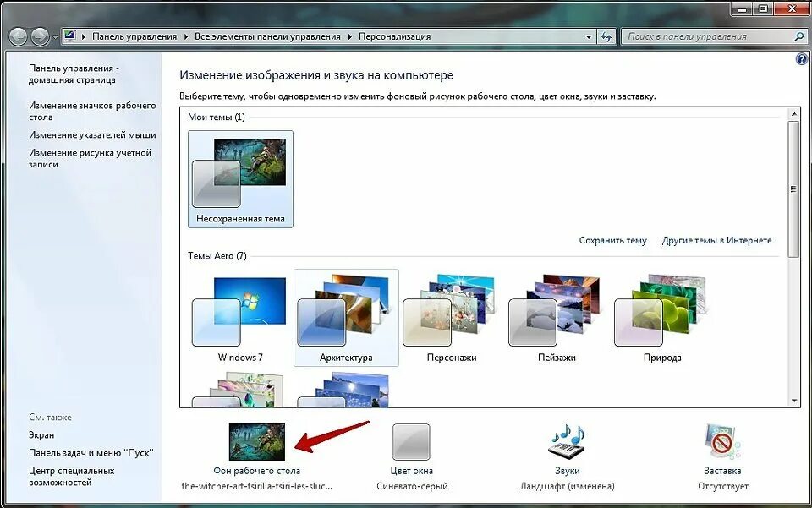Screen dimensions: 812x508
Task: Click Фон рабочего стола label link
Action: coord(257,471)
